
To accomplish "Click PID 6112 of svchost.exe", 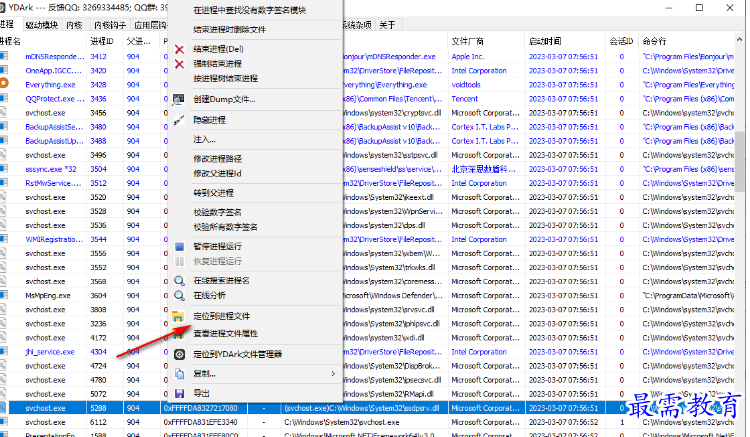I will [x=98, y=423].
